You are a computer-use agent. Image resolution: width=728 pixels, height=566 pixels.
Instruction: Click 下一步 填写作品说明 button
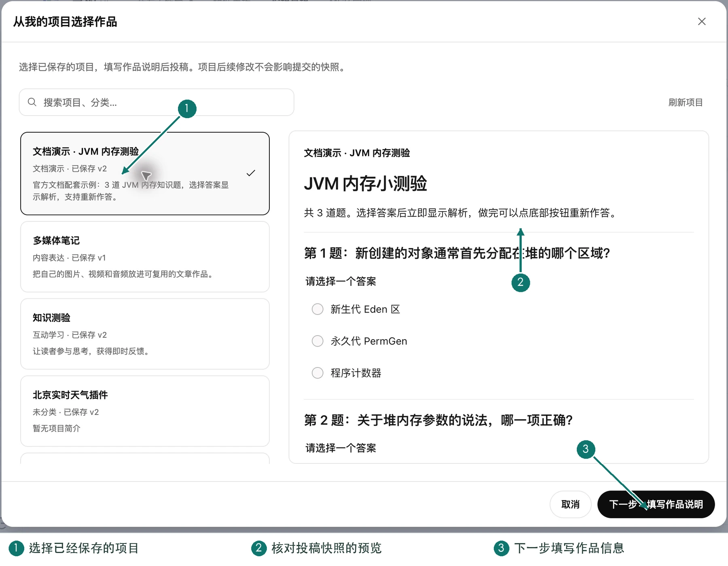tap(656, 504)
